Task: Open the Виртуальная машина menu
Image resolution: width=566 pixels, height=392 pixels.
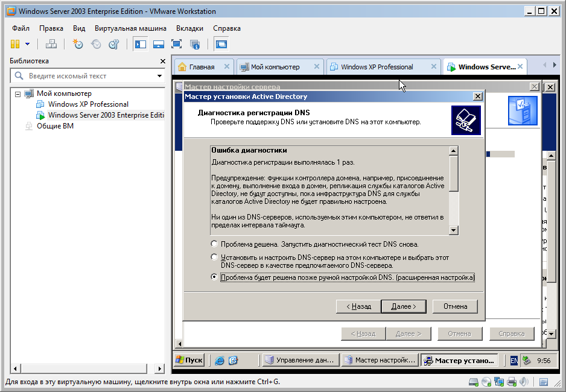Action: pos(130,28)
